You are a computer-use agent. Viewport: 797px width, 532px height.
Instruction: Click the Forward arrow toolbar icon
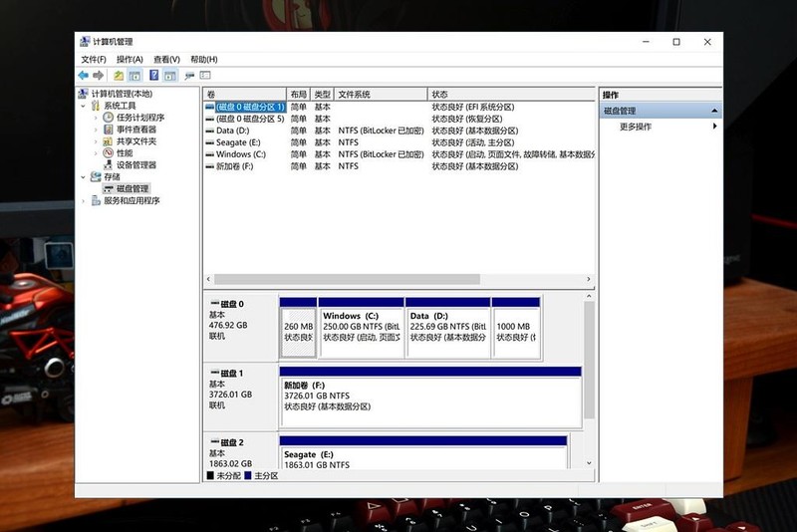pos(99,75)
